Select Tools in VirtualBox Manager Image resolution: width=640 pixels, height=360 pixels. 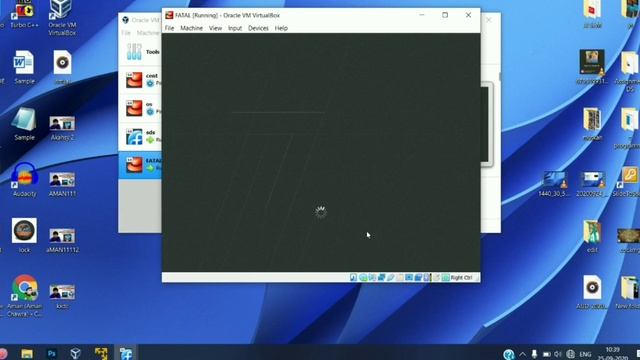pyautogui.click(x=140, y=52)
